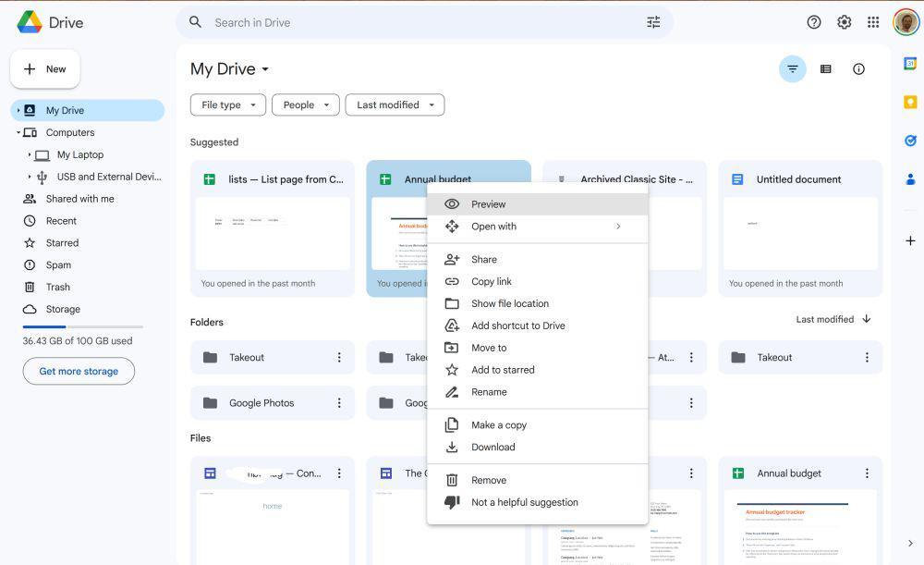
Task: Reverse sort direction arrow beside Last modified
Action: [x=867, y=319]
